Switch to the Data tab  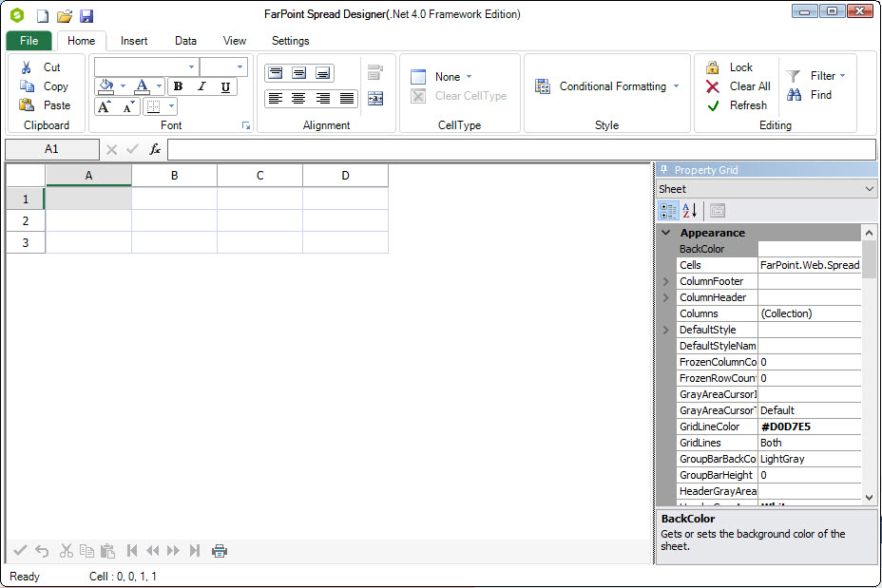pyautogui.click(x=185, y=41)
